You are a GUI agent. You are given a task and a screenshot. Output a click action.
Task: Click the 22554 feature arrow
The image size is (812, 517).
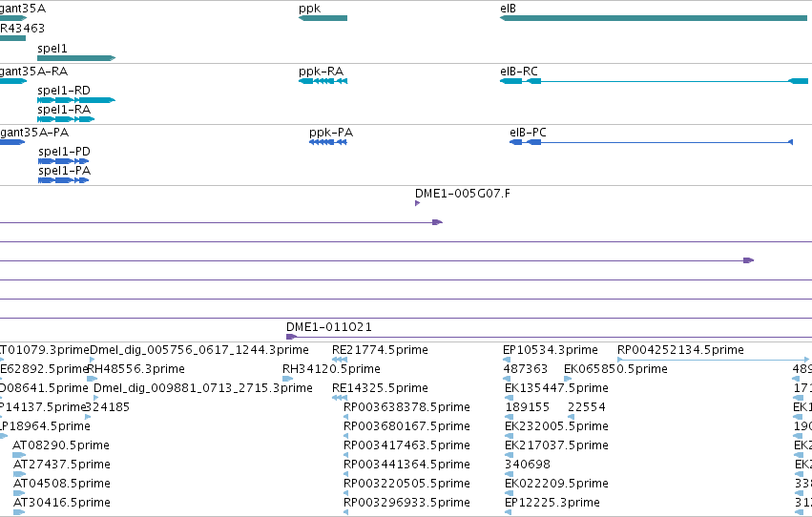571,417
